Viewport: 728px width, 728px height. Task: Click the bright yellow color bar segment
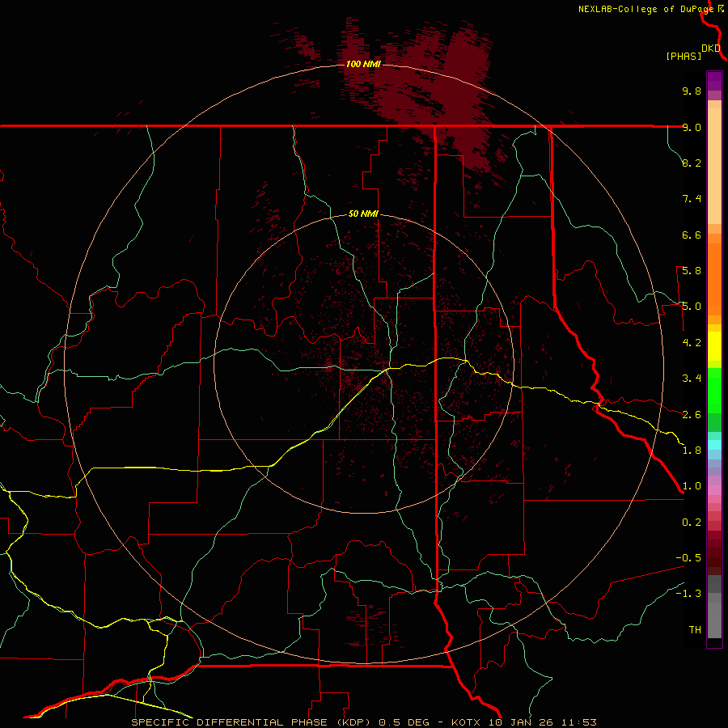tap(714, 346)
